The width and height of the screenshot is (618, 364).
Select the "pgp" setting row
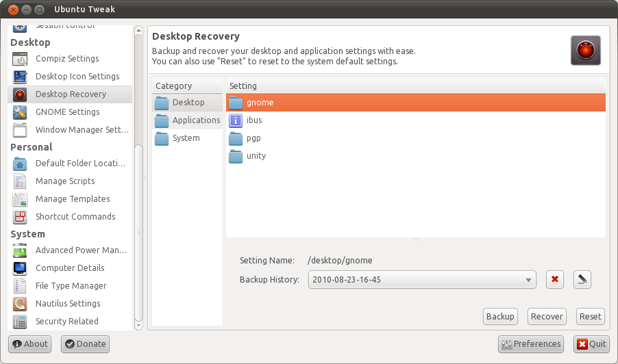pyautogui.click(x=416, y=138)
